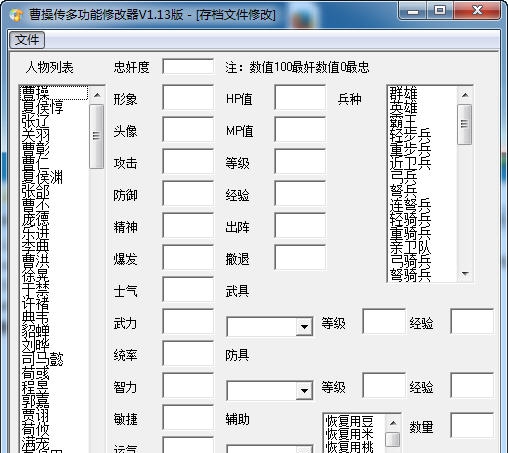Select 恢复用米 in the 辅助 item list
This screenshot has height=453, width=508.
click(354, 434)
